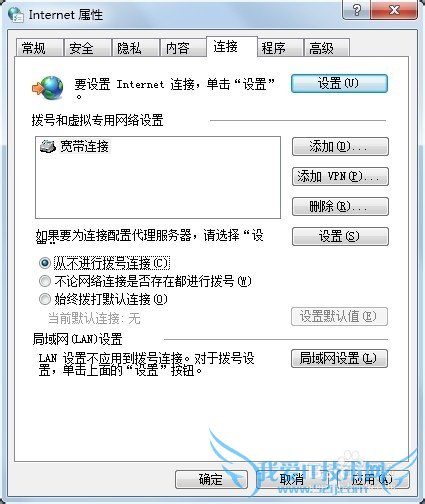Click the 添加 VPN(P)... button

tap(340, 176)
